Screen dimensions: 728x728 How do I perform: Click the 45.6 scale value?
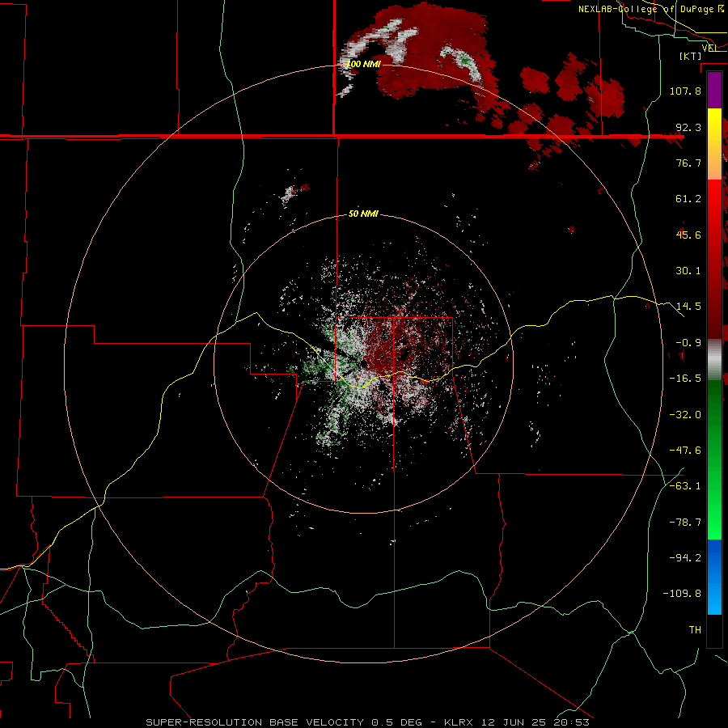point(688,235)
